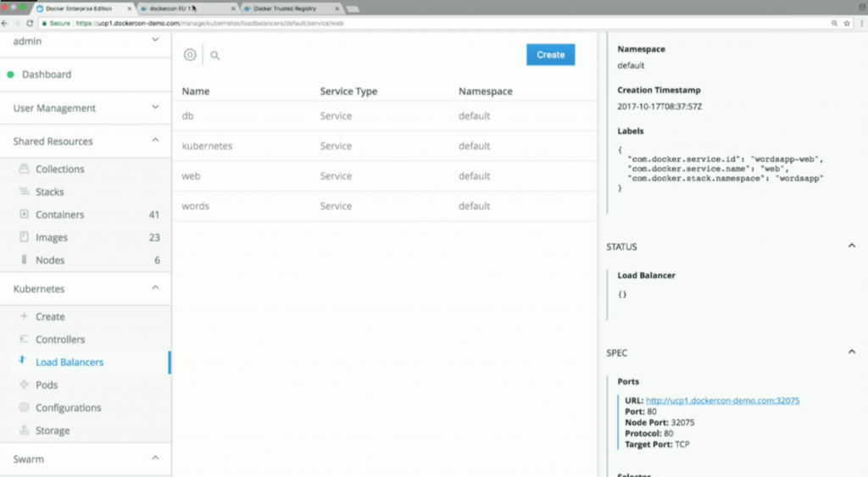The width and height of the screenshot is (868, 477).
Task: Sort by the Name column header
Action: point(196,91)
